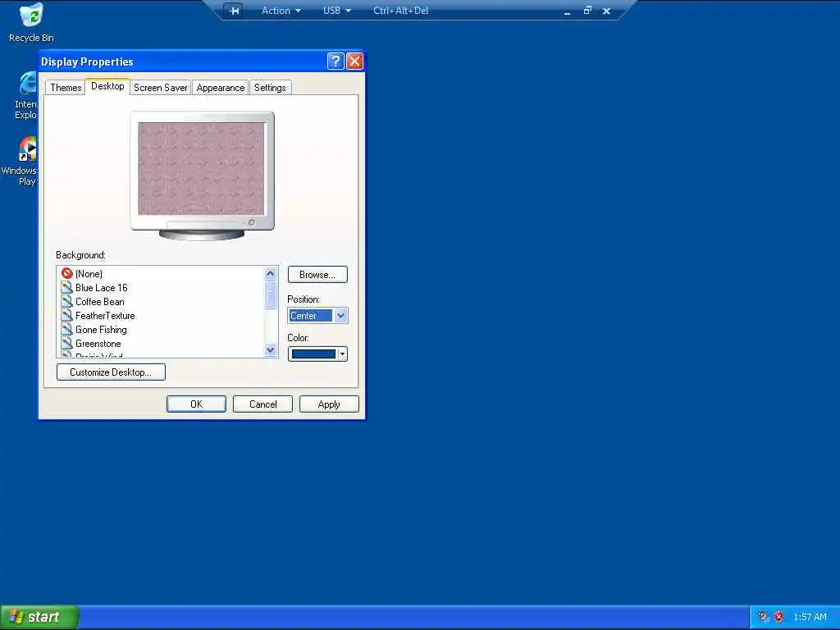Image resolution: width=840 pixels, height=630 pixels.
Task: Switch to the Screen Saver tab
Action: pos(160,87)
